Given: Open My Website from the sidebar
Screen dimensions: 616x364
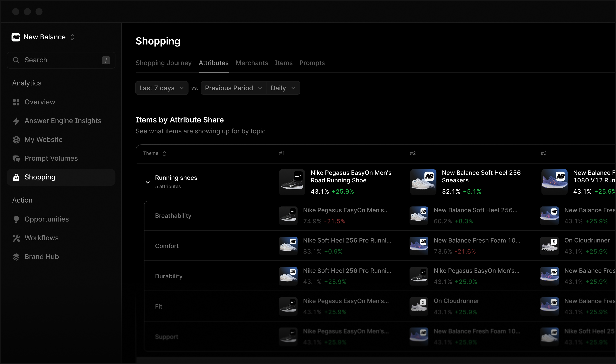Looking at the screenshot, I should pyautogui.click(x=43, y=139).
